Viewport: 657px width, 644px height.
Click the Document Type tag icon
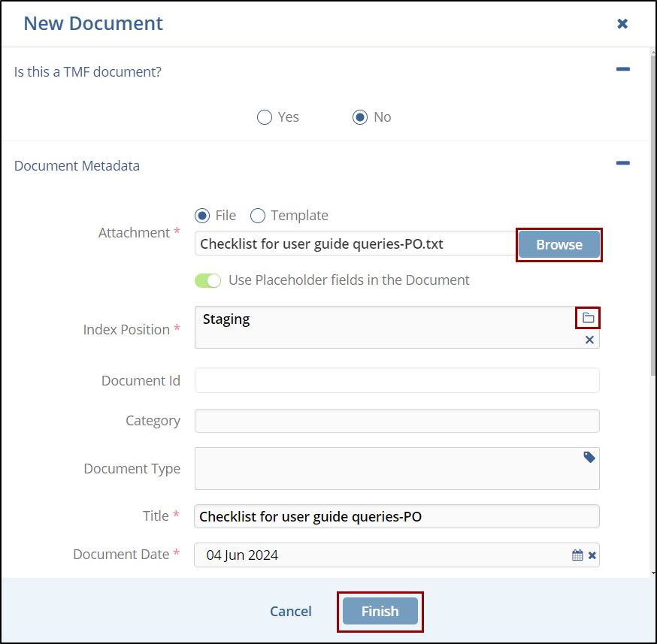point(589,457)
